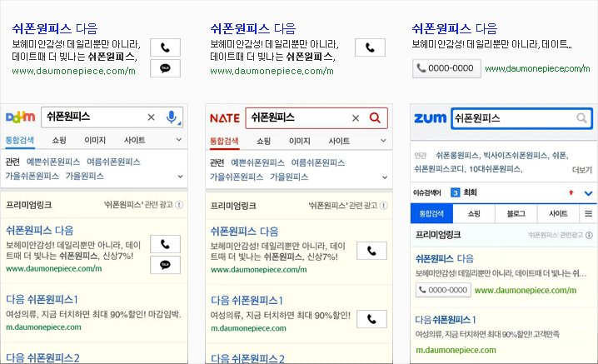Open the 사이트 tab in zum
598x364 pixels.
click(558, 214)
